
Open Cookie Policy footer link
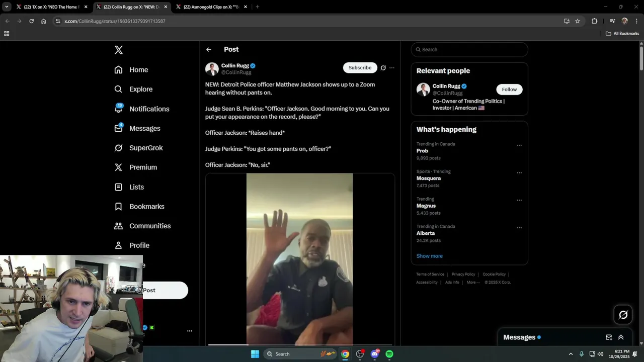point(494,274)
